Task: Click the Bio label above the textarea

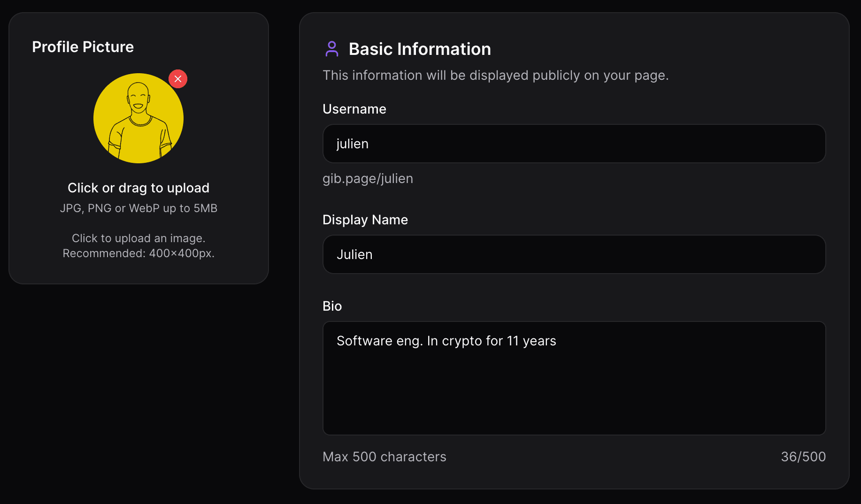Action: pos(332,306)
